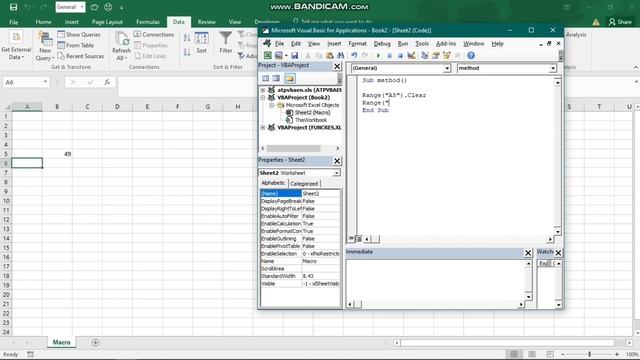The height and width of the screenshot is (360, 640).
Task: Switch to Full Module View toggle
Action: click(358, 239)
